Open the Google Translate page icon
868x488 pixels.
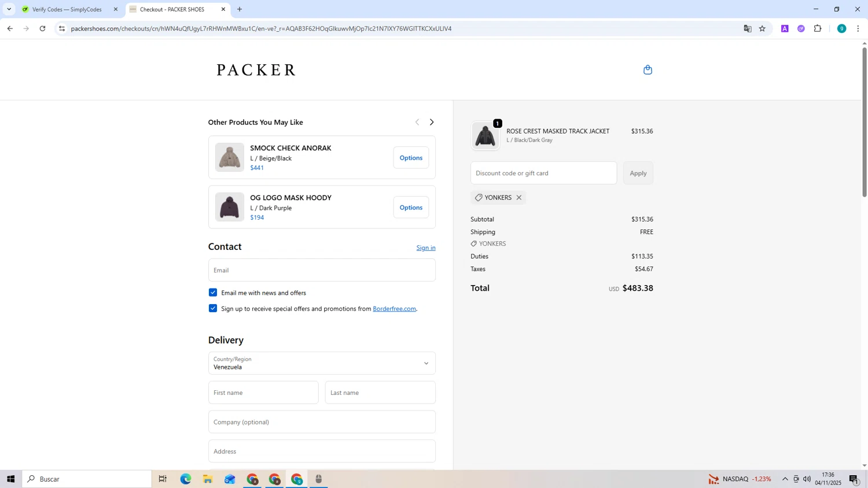click(748, 28)
